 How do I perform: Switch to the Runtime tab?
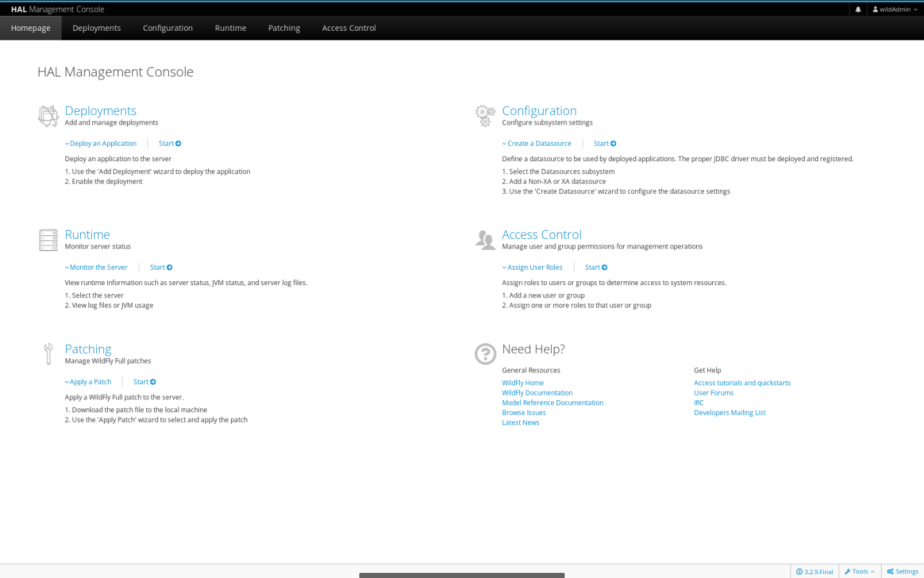coord(230,28)
